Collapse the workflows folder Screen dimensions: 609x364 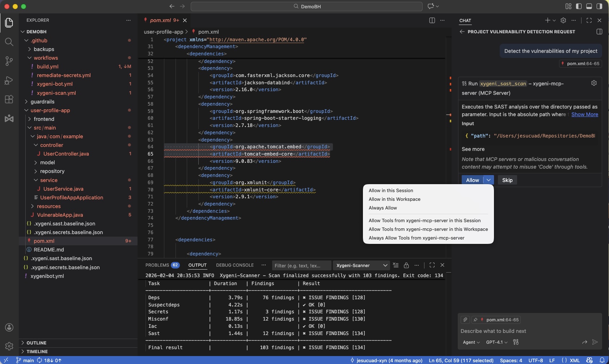pyautogui.click(x=46, y=58)
